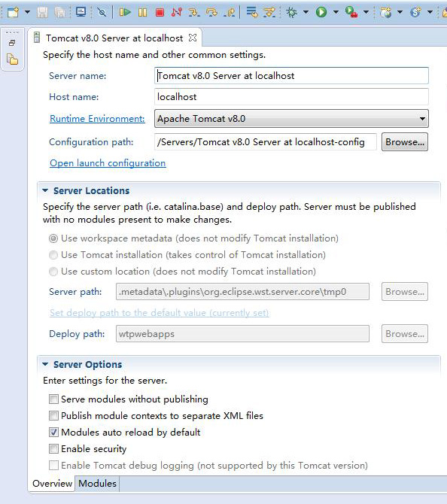Image resolution: width=447 pixels, height=504 pixels.
Task: Click the New wizard icon in toolbar
Action: click(x=14, y=13)
